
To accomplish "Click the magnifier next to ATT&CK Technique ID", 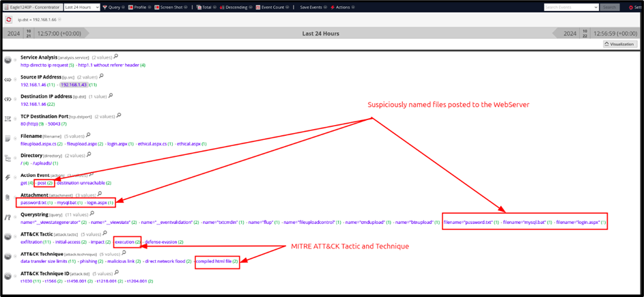I will pos(117,272).
